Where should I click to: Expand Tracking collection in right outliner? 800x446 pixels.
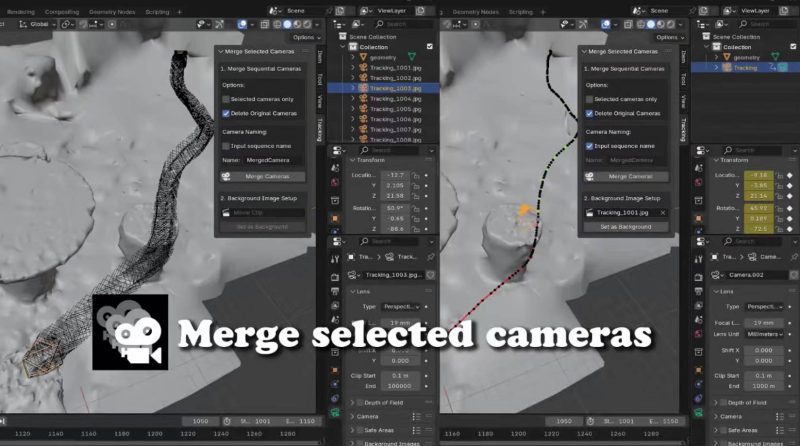point(716,67)
